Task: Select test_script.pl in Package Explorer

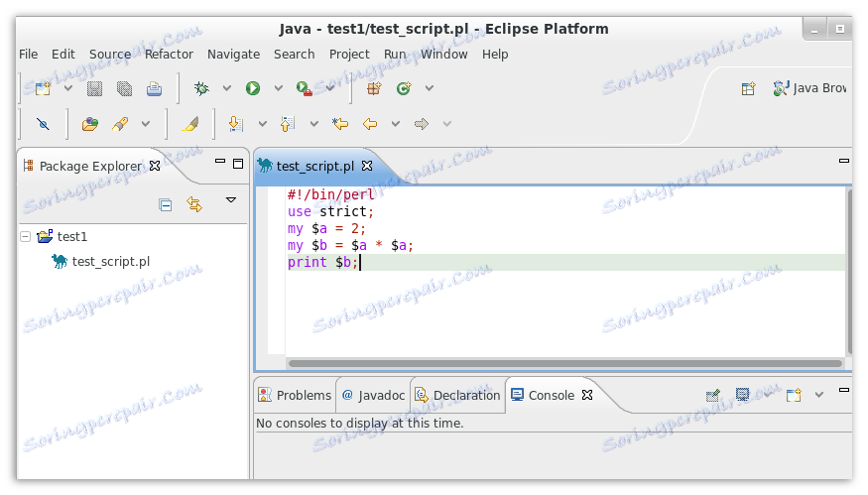Action: 101,261
